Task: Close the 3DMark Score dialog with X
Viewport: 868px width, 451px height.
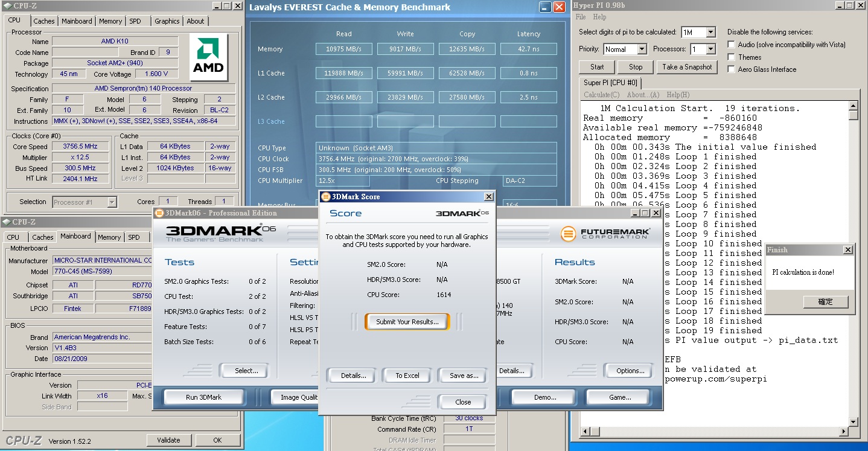Action: pyautogui.click(x=489, y=197)
